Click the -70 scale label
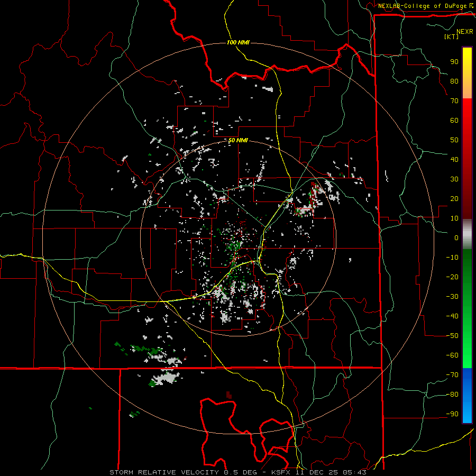Image resolution: width=476 pixels, height=476 pixels. [x=452, y=375]
